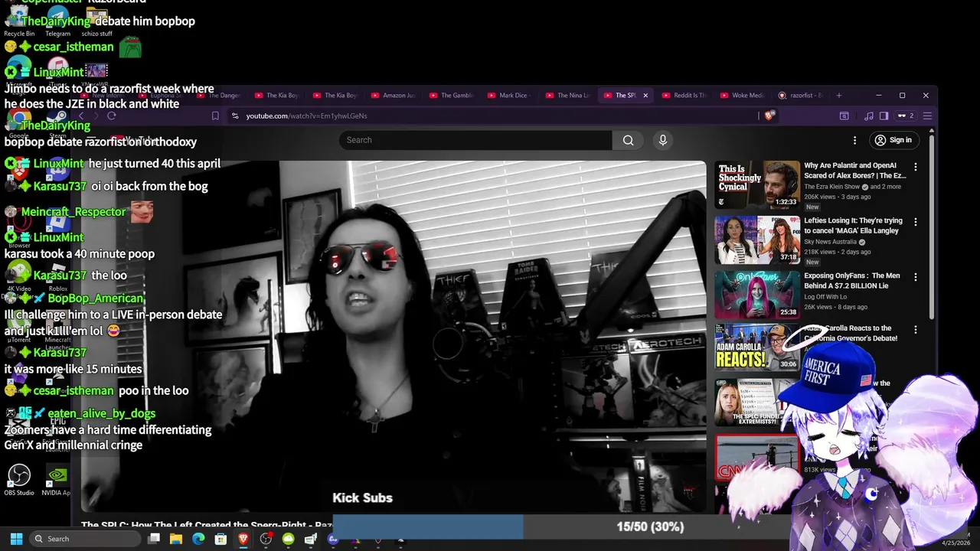Click the video title below player

pyautogui.click(x=207, y=525)
